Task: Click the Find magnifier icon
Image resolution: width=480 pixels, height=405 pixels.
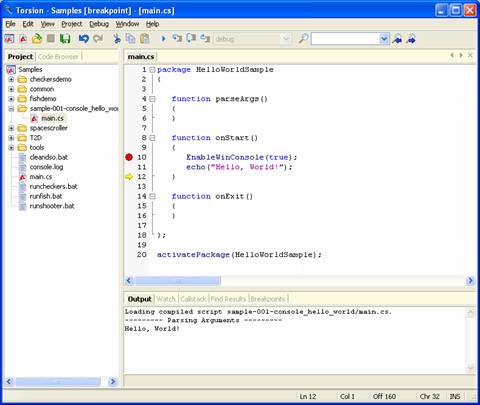Action: click(x=303, y=39)
